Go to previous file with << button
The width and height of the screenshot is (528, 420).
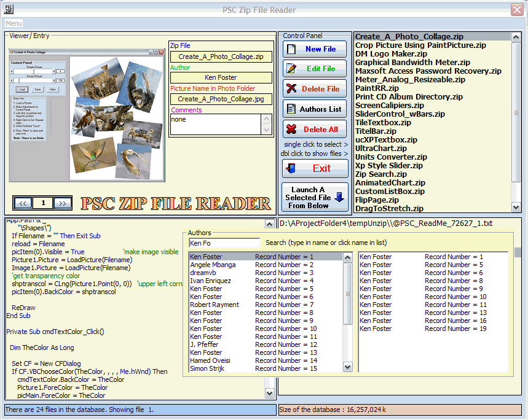tap(23, 203)
